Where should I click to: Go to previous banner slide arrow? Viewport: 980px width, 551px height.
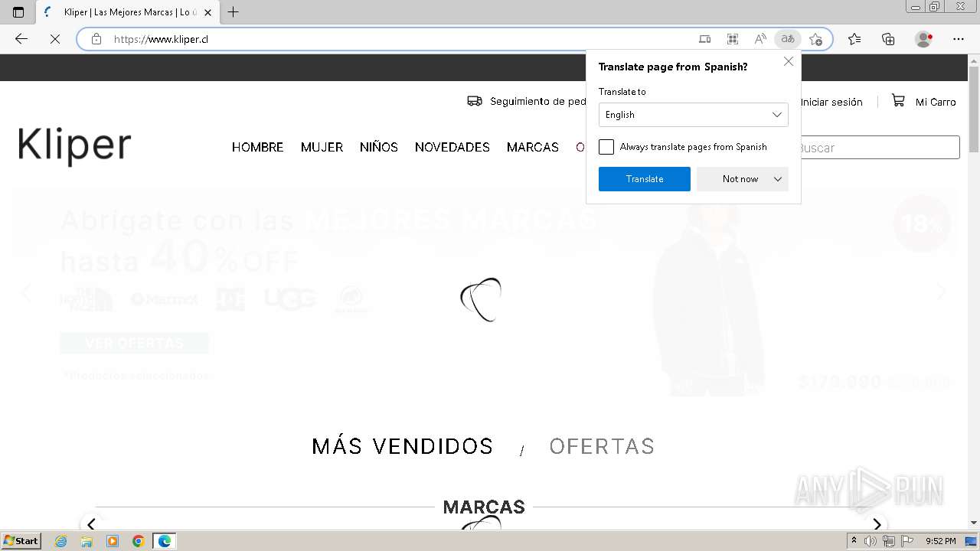coord(26,292)
